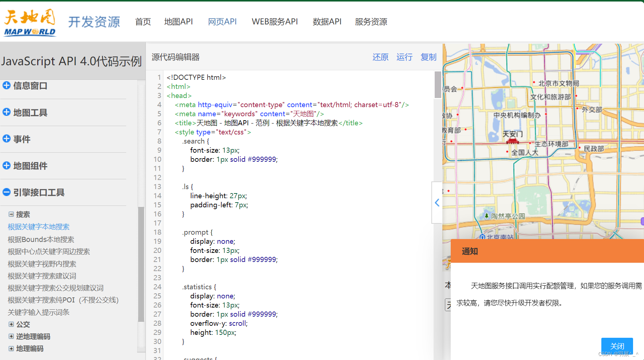Expand the 逆地理编码 tree node
644x360 pixels.
pos(11,336)
